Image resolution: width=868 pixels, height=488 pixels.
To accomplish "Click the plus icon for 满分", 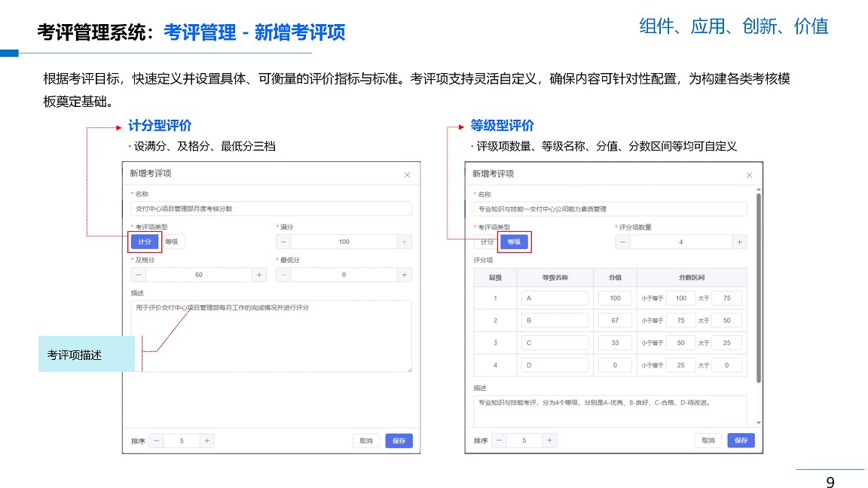I will pos(405,242).
